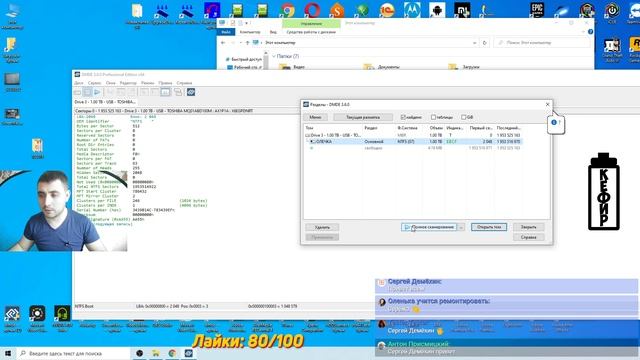Switch to the Компьютер tab in Explorer
This screenshot has width=640, height=360.
[x=250, y=32]
